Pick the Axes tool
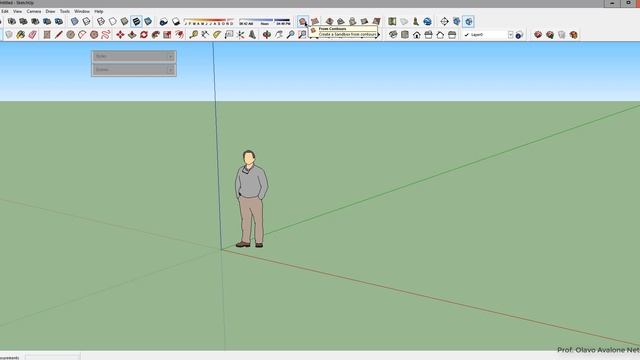Image resolution: width=640 pixels, height=360 pixels. click(x=241, y=35)
